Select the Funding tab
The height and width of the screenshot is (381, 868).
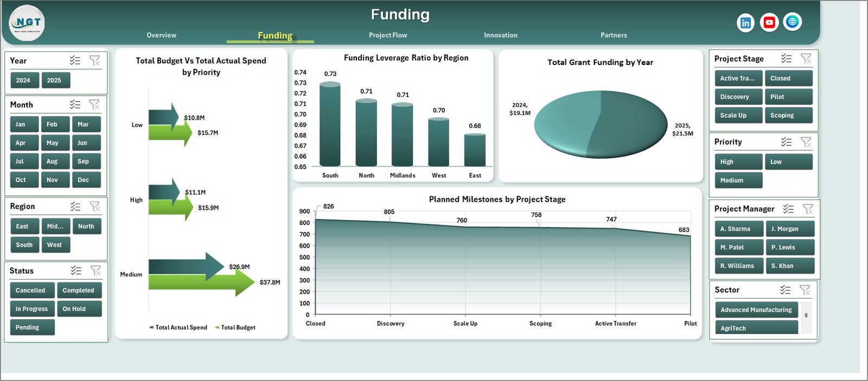[275, 36]
